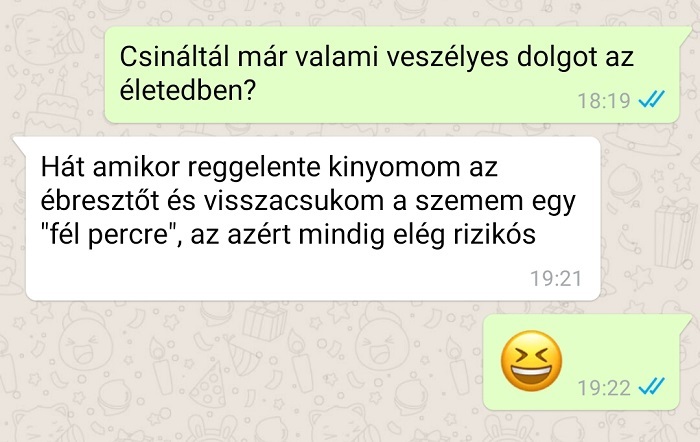The image size is (700, 442).
Task: Select the message starting with "Csináltál már valami"
Action: click(392, 75)
